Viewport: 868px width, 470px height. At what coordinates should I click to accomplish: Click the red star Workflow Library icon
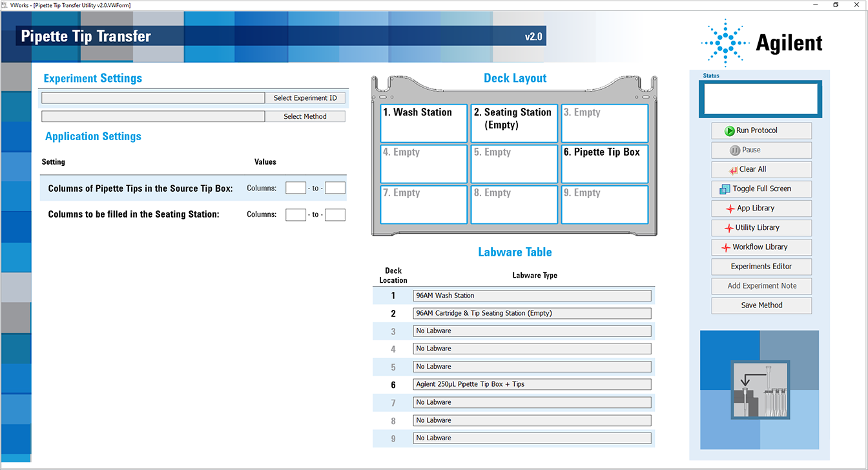click(x=725, y=247)
